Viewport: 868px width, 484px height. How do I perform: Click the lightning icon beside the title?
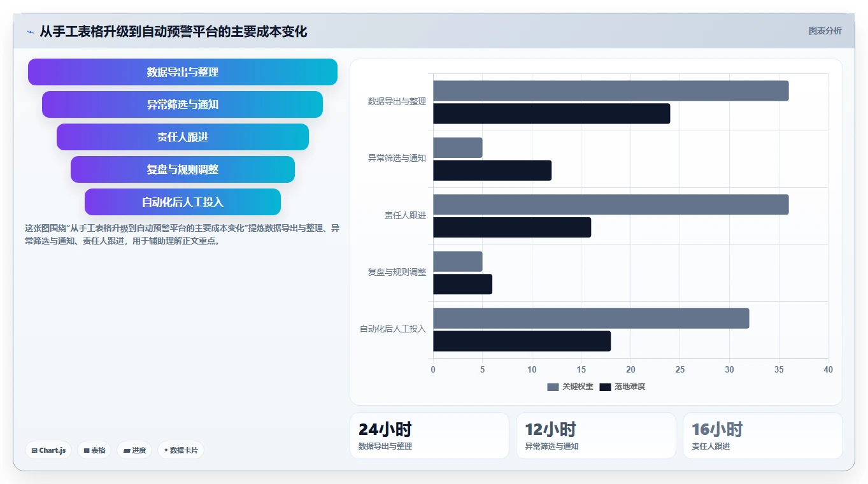click(30, 32)
